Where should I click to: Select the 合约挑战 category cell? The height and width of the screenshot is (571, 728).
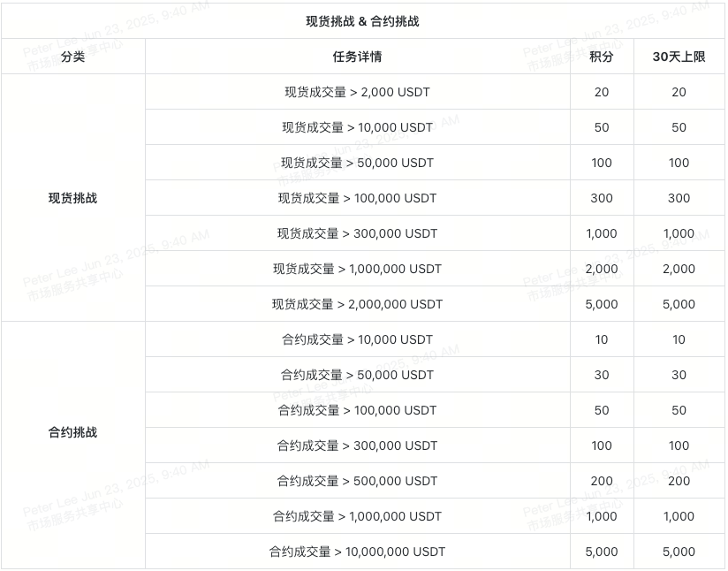(73, 433)
